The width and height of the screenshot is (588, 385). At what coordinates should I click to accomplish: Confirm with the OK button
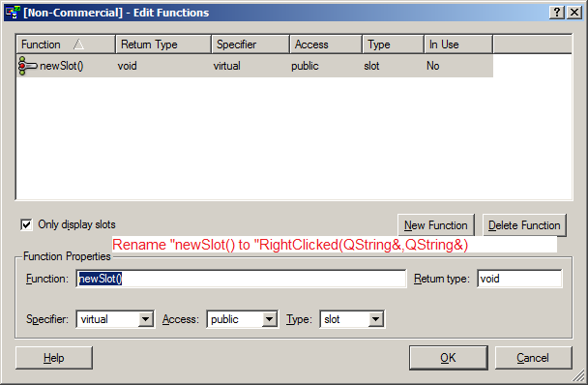tap(448, 358)
